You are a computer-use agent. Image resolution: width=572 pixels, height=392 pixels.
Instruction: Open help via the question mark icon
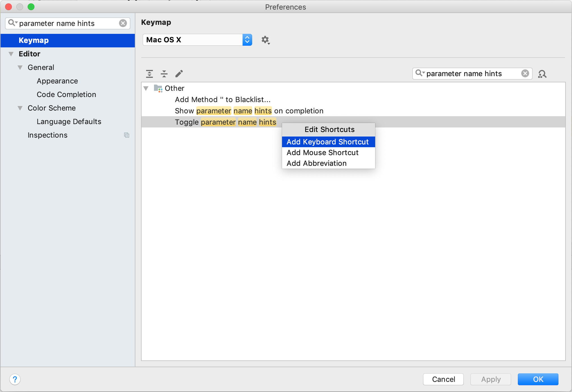(x=15, y=379)
